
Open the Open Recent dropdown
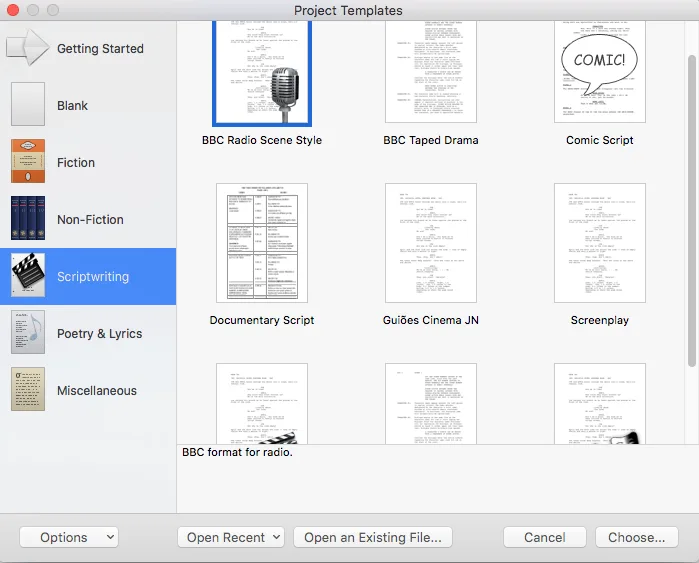pos(231,537)
